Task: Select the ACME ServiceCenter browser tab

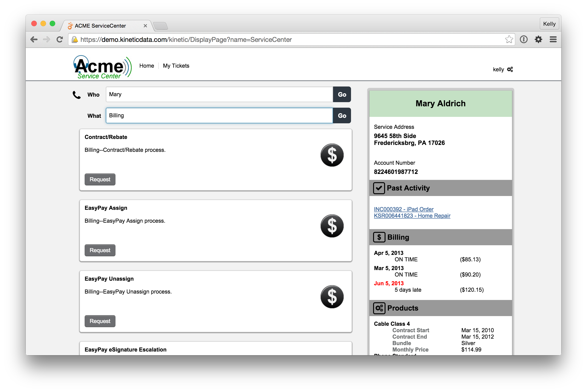Action: click(x=106, y=26)
